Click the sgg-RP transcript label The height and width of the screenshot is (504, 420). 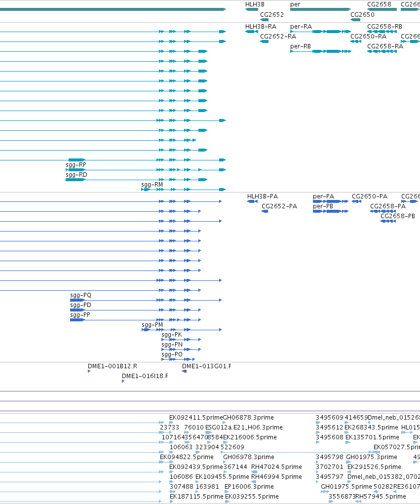[x=76, y=165]
